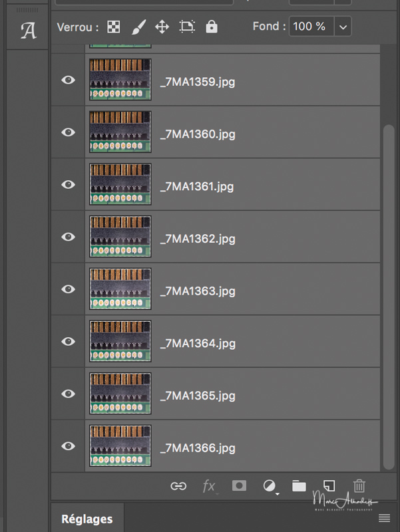The width and height of the screenshot is (400, 532).
Task: Delete layer with trash icon
Action: [359, 486]
